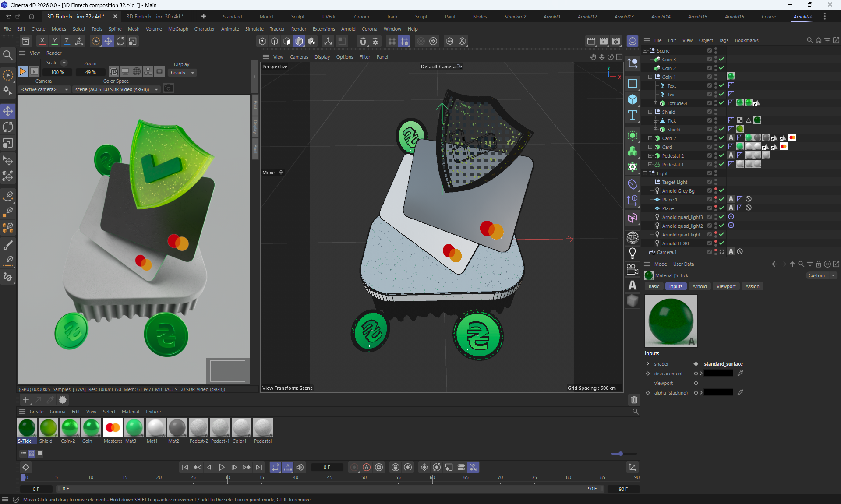Toggle the visibility dots of Pedestal 2

point(716,156)
